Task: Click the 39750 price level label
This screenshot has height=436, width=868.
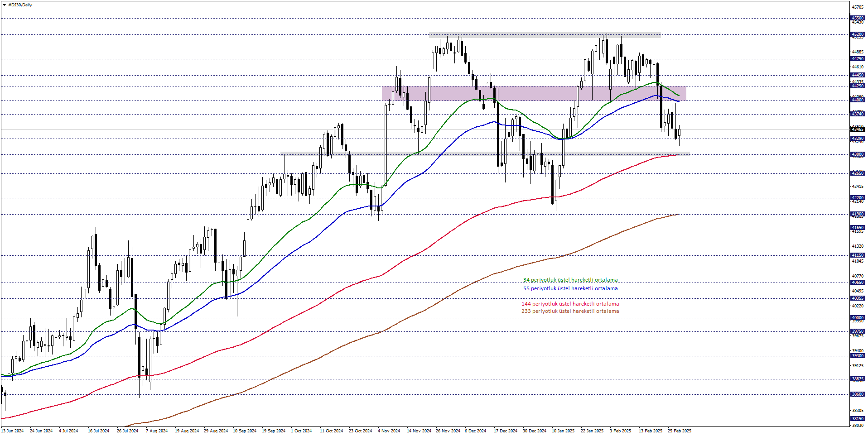Action: pos(858,331)
